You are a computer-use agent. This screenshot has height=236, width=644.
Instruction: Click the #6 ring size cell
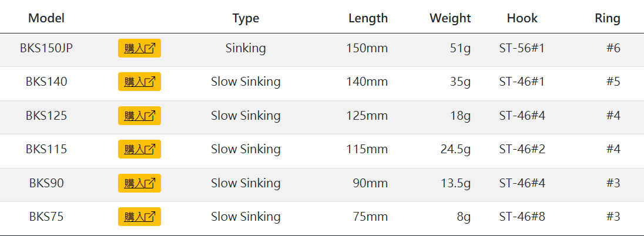point(613,48)
